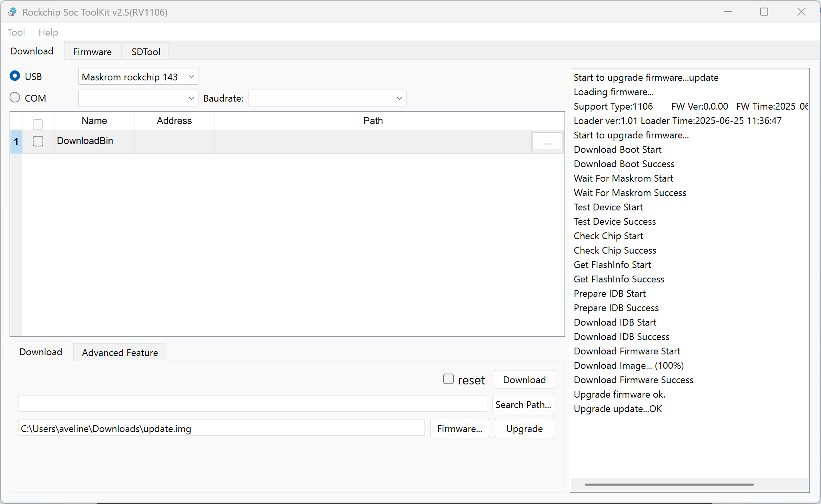Click the update.img file path field
This screenshot has width=821, height=504.
point(221,428)
